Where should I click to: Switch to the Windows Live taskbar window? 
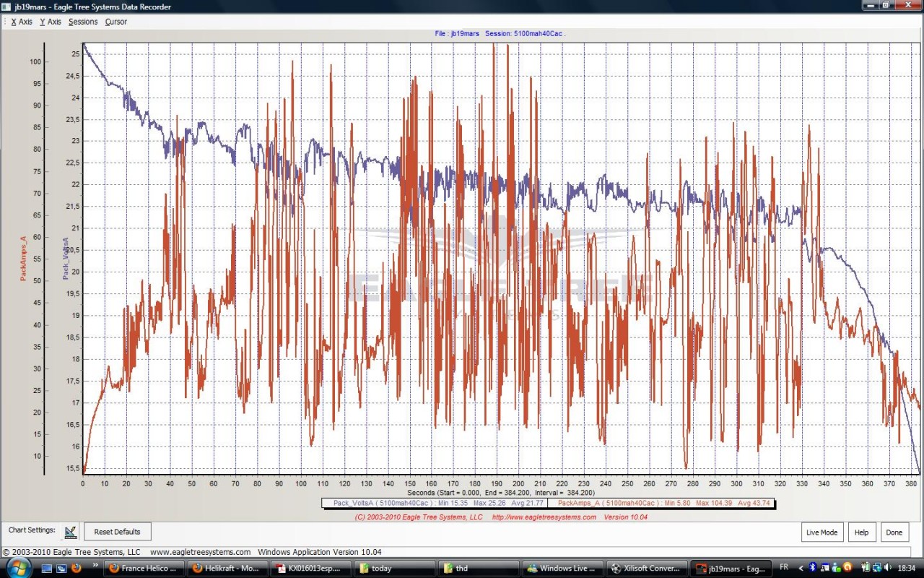(x=562, y=569)
